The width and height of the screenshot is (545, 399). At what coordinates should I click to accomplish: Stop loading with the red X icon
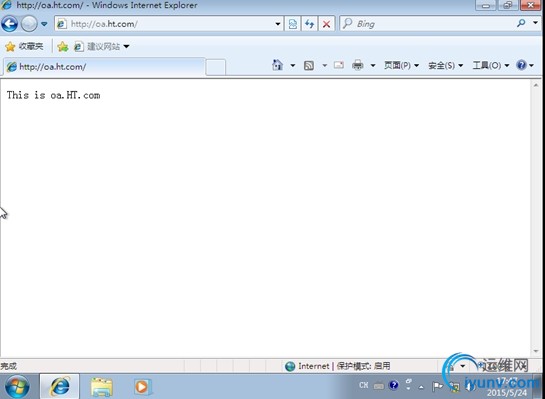coord(326,24)
